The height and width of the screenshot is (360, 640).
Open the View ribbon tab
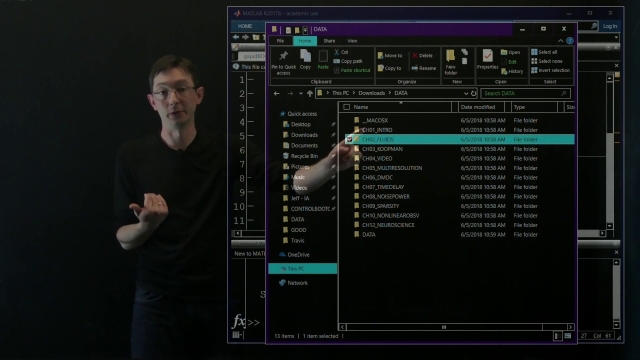click(352, 41)
